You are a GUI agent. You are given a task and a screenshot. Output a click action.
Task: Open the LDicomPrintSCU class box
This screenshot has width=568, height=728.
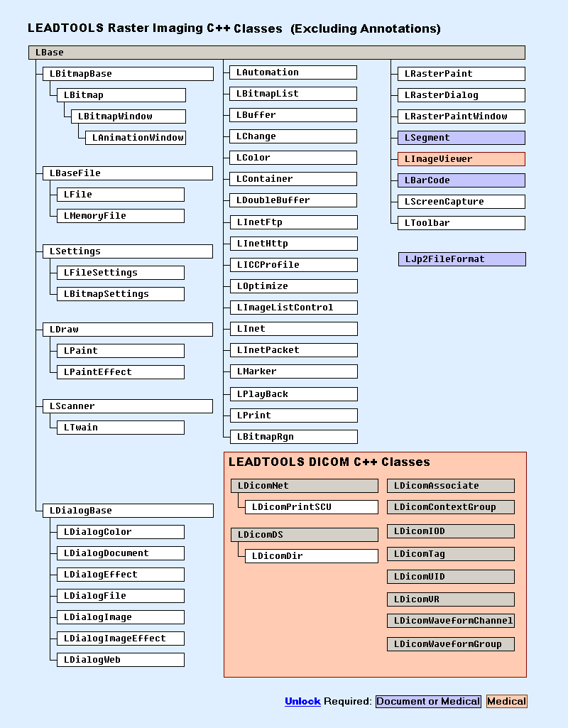(312, 507)
